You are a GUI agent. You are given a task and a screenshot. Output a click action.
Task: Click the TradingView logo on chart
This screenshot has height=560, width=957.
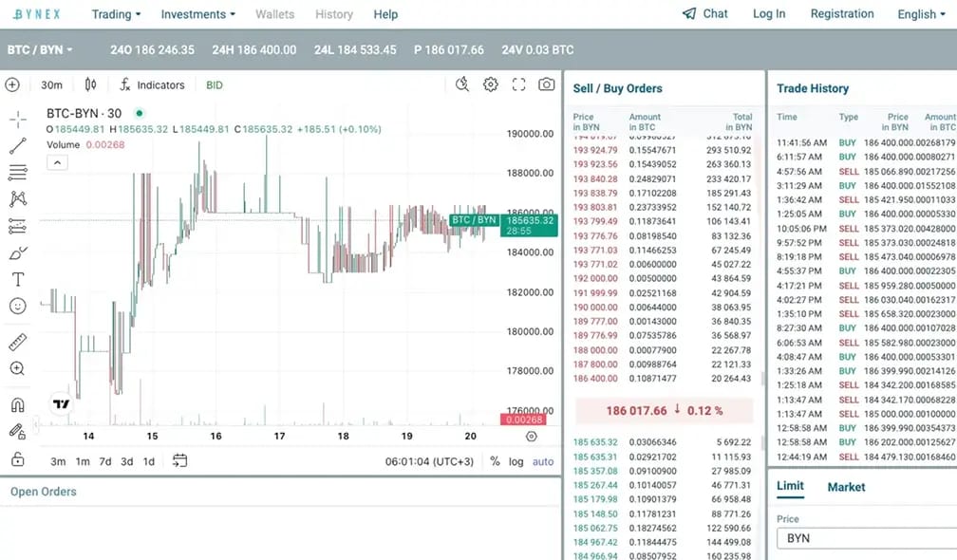click(x=61, y=403)
